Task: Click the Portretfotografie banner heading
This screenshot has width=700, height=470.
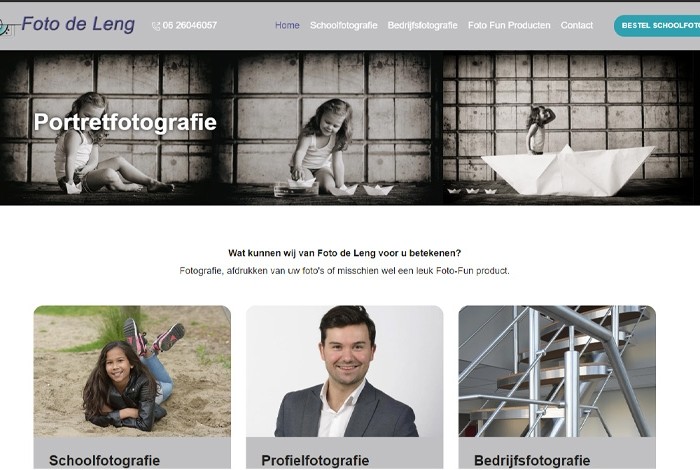Action: coord(125,122)
